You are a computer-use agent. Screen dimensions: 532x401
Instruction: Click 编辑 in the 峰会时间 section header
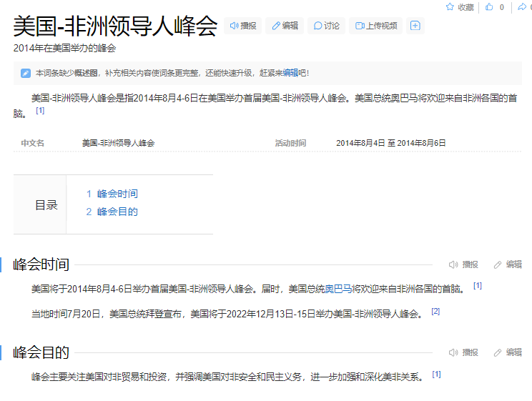(x=508, y=264)
